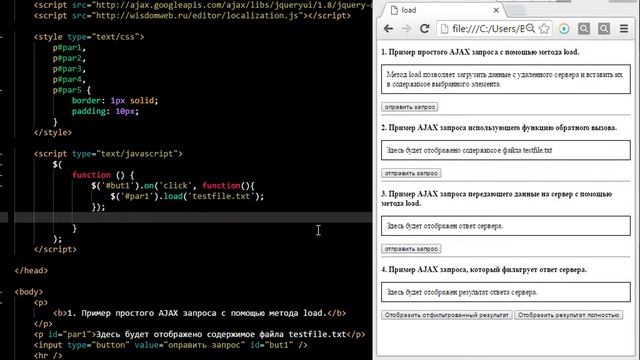Click the googleapis jqueryui script src line
Viewport: 640px width, 360px height.
pos(202,5)
